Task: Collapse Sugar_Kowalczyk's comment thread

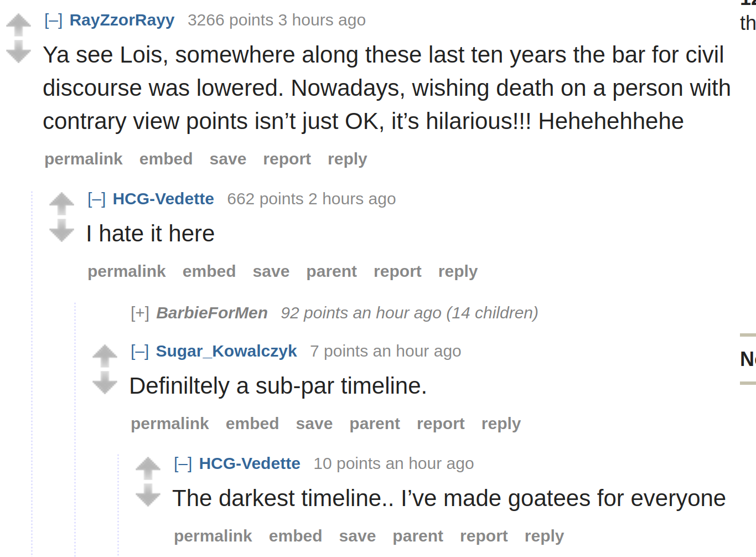Action: point(140,351)
